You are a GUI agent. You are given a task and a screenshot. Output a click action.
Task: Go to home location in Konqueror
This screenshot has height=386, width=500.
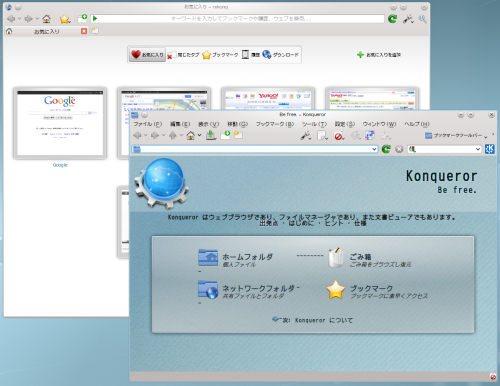191,135
